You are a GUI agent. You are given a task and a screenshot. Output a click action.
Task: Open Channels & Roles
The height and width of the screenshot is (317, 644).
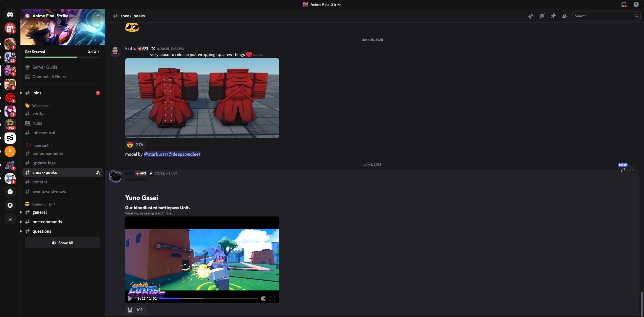pyautogui.click(x=62, y=77)
